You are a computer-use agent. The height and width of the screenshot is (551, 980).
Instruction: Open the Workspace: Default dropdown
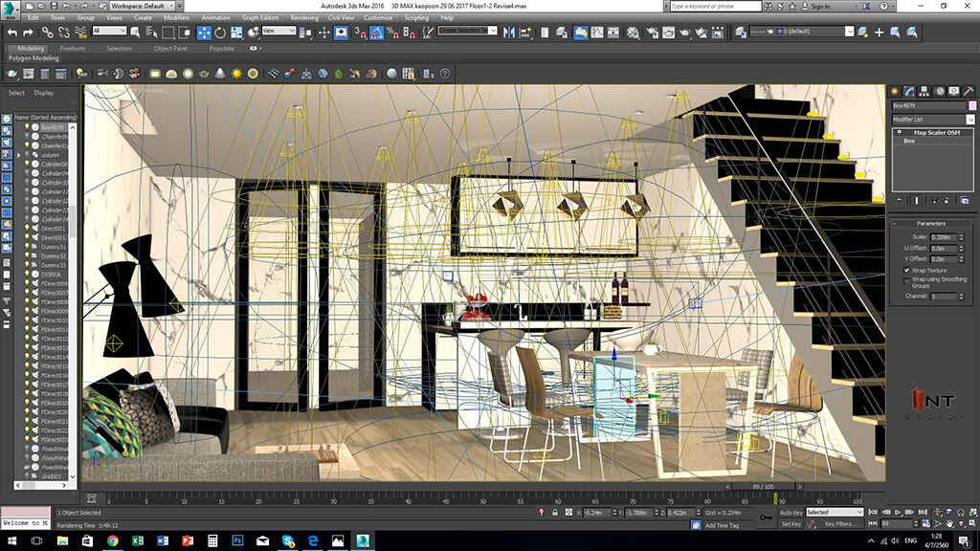click(143, 6)
